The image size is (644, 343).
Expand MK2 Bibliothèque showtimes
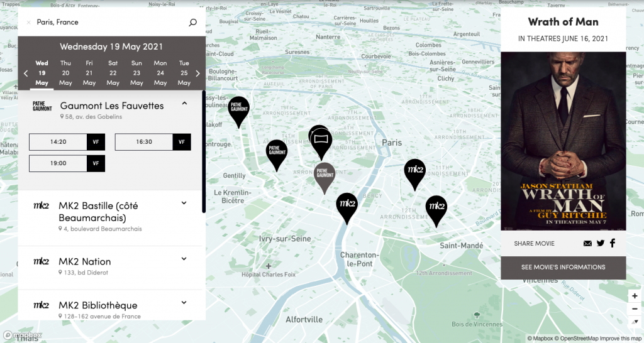(x=184, y=303)
